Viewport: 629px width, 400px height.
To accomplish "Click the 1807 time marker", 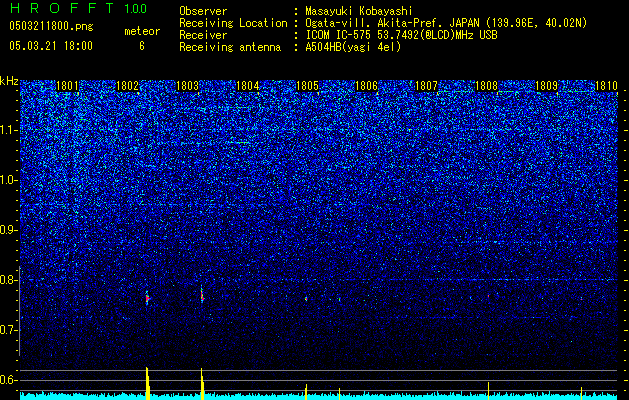I will click(426, 86).
